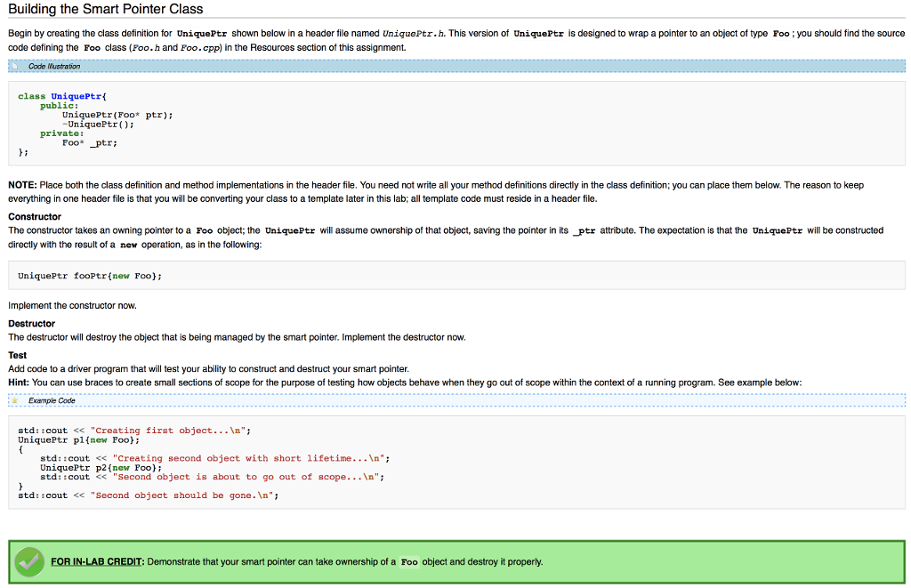Click the bold Hint: label
This screenshot has width=911, height=588.
(20, 383)
